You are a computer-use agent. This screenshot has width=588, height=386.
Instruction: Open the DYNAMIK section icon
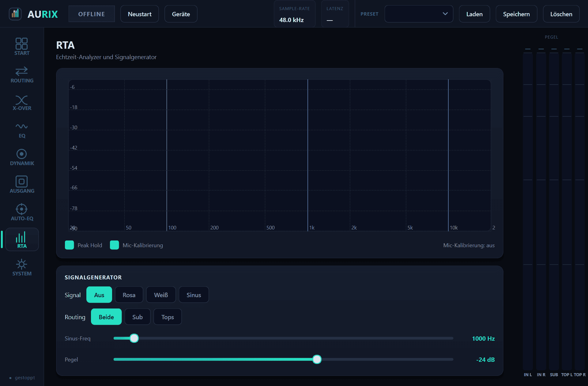pyautogui.click(x=22, y=154)
